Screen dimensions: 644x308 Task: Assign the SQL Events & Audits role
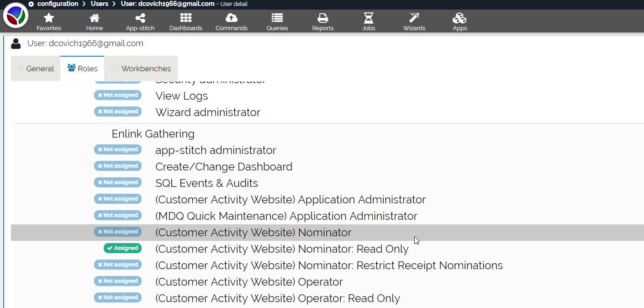(118, 182)
